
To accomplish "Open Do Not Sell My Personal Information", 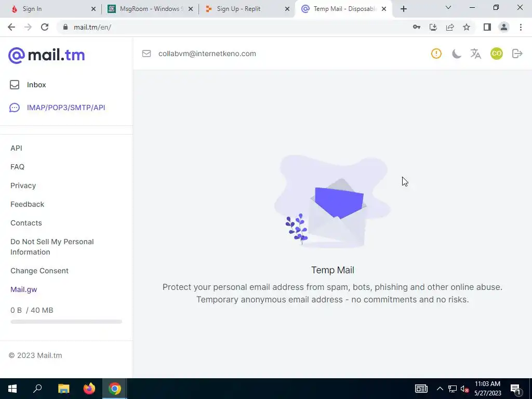I will click(52, 247).
